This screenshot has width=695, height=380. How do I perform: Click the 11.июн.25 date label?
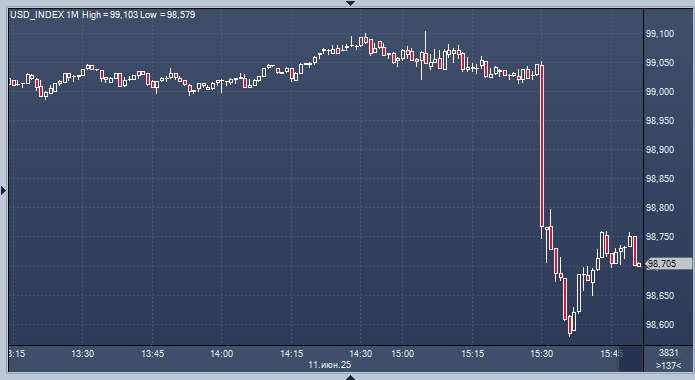tap(329, 365)
